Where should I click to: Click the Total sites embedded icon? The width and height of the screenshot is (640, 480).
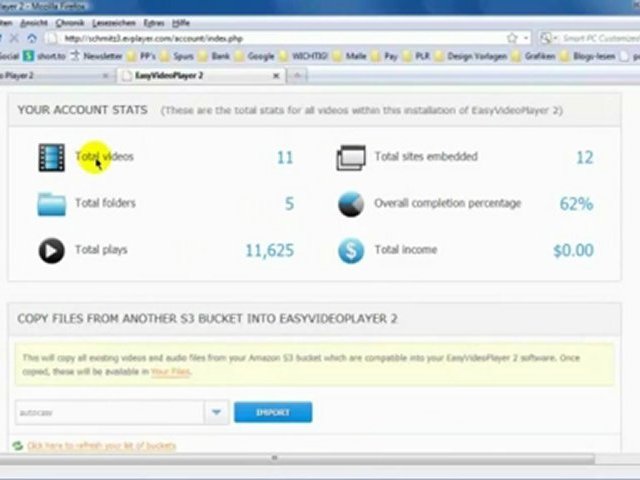[x=351, y=157]
